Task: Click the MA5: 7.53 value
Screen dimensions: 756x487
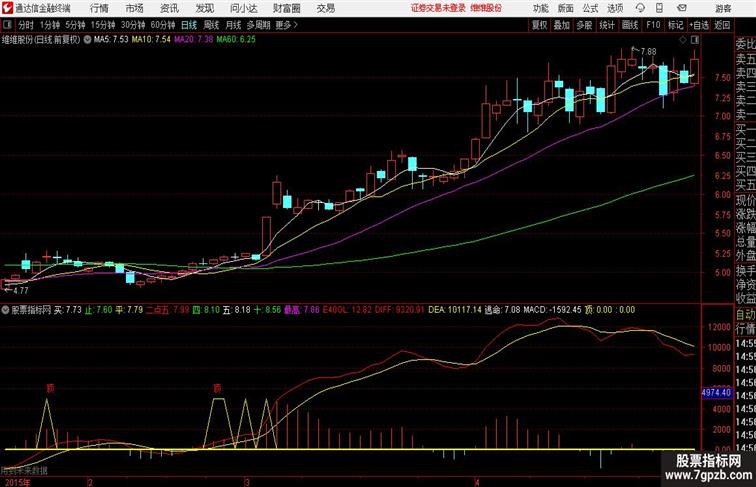Action: 111,40
